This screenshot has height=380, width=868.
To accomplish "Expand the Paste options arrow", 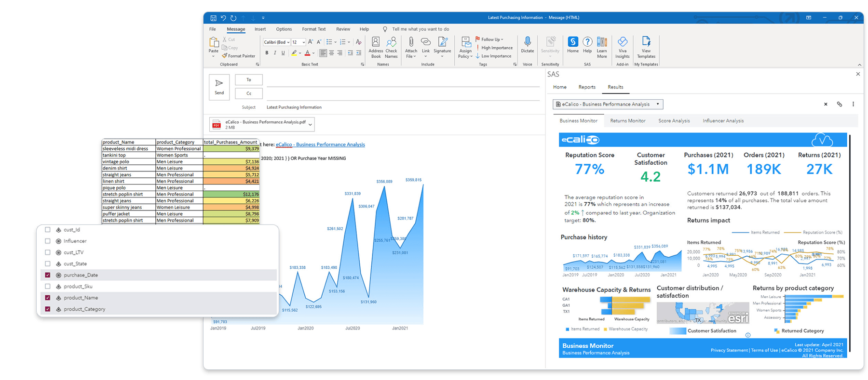I will pos(213,56).
